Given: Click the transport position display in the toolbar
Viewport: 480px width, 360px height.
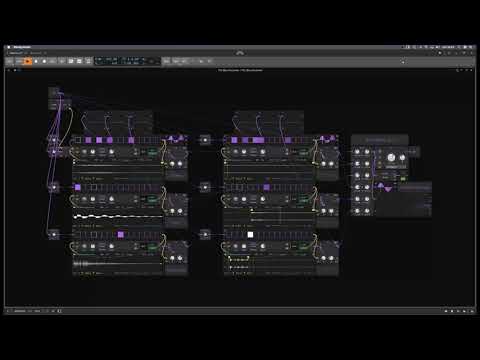Looking at the screenshot, I should (x=120, y=61).
